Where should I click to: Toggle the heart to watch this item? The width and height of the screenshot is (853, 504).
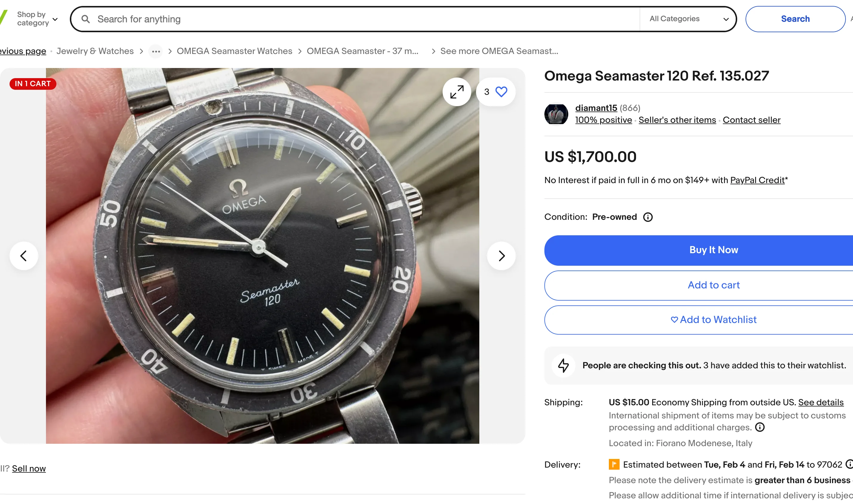coord(501,92)
